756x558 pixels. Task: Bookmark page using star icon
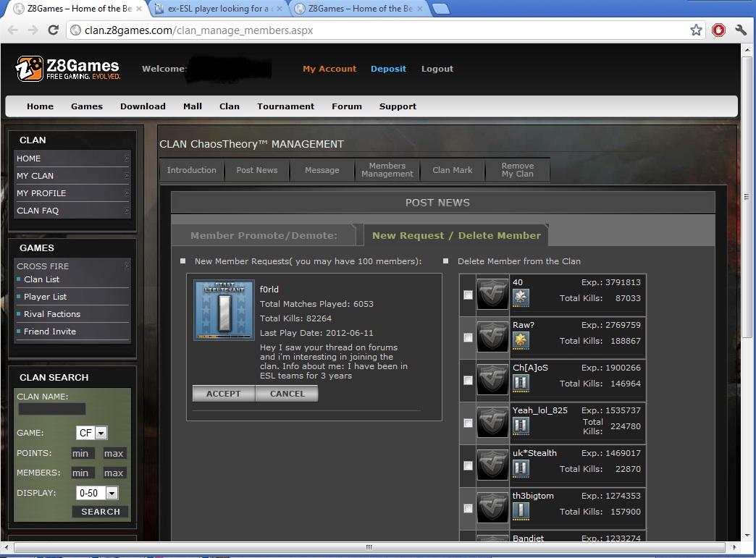696,30
